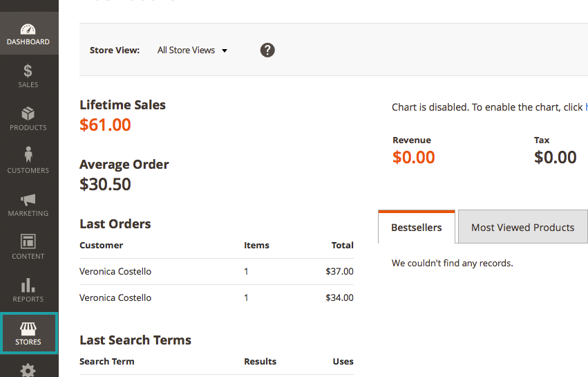Viewport: 588px width, 377px height.
Task: Click the Lifetime Sales $61.00 amount
Action: pos(105,125)
